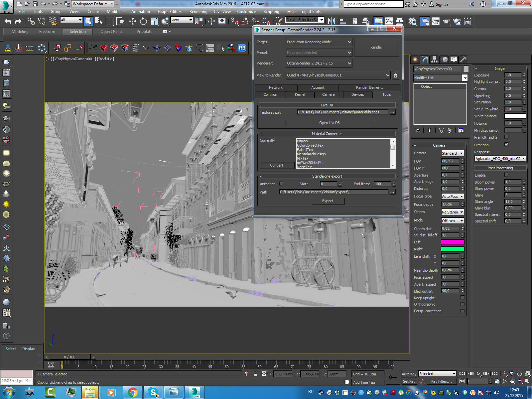
Task: Click the Undo arrow in main toolbar
Action: click(8, 21)
